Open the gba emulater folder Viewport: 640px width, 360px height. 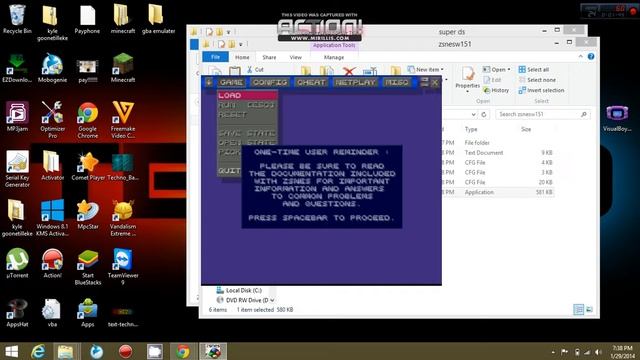click(x=158, y=19)
